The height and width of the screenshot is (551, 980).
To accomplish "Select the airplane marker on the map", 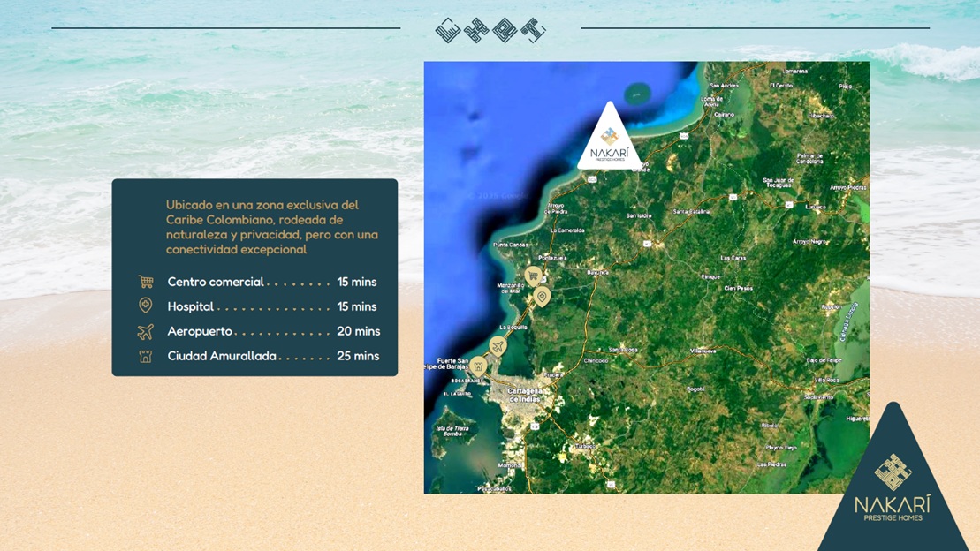I will (x=498, y=345).
